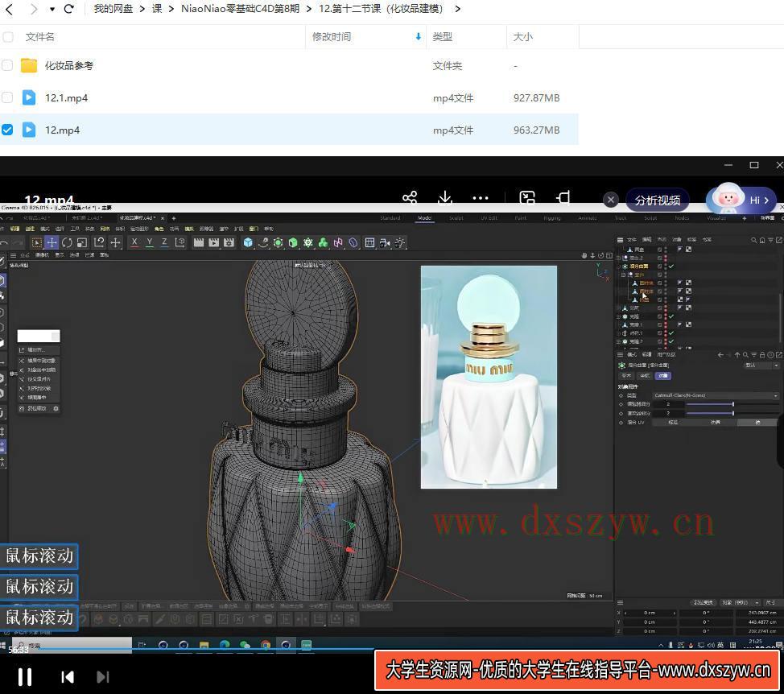Image resolution: width=784 pixels, height=694 pixels.
Task: Click the lock icon in Attribute Manager
Action: [x=762, y=355]
